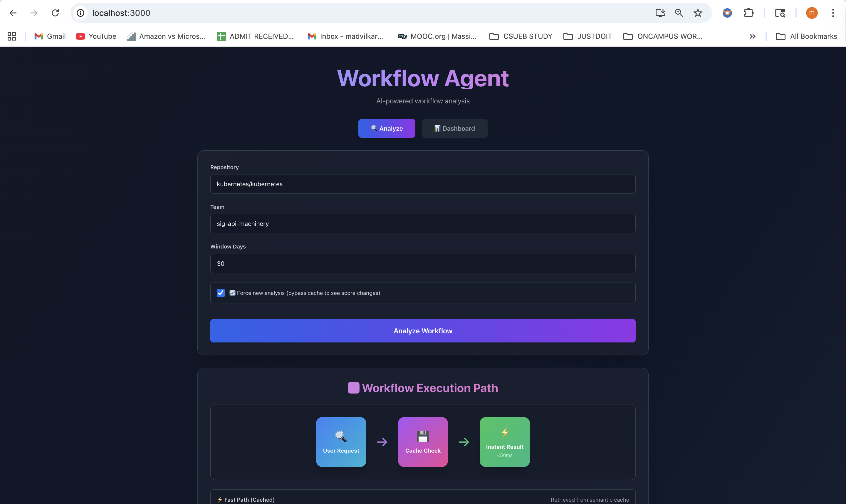Click the Repository input field

422,184
